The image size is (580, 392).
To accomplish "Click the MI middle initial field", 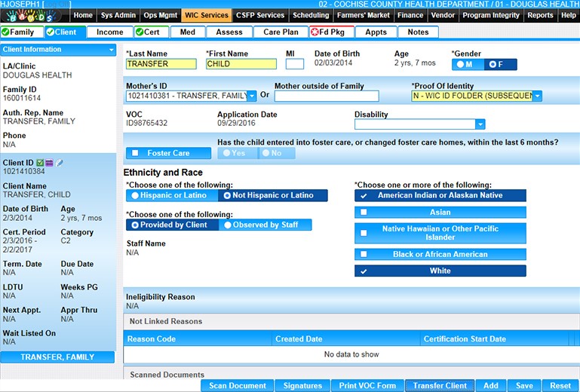I will (295, 64).
